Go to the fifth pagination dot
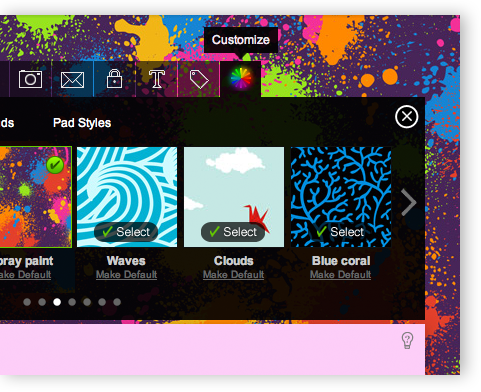 [x=87, y=302]
